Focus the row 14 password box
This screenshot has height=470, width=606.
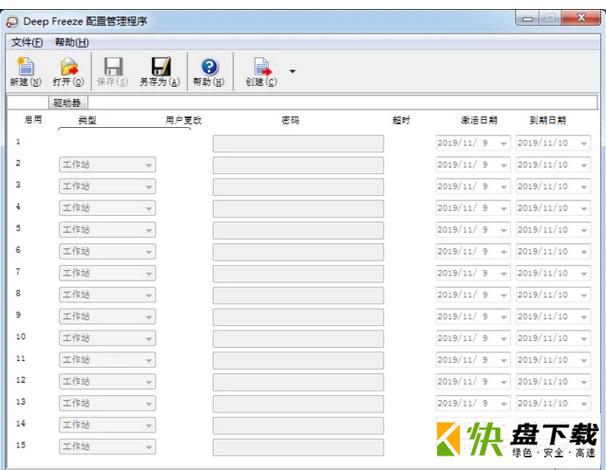click(298, 425)
